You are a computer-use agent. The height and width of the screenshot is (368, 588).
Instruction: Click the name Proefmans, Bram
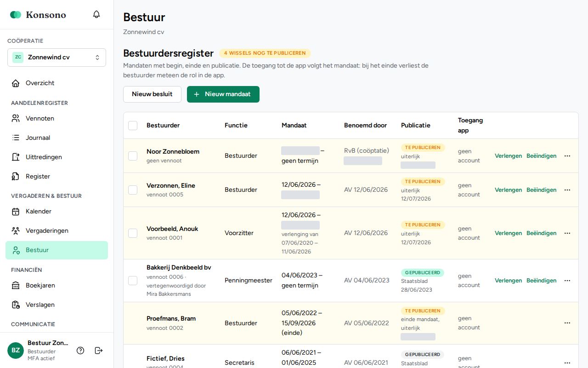click(171, 319)
